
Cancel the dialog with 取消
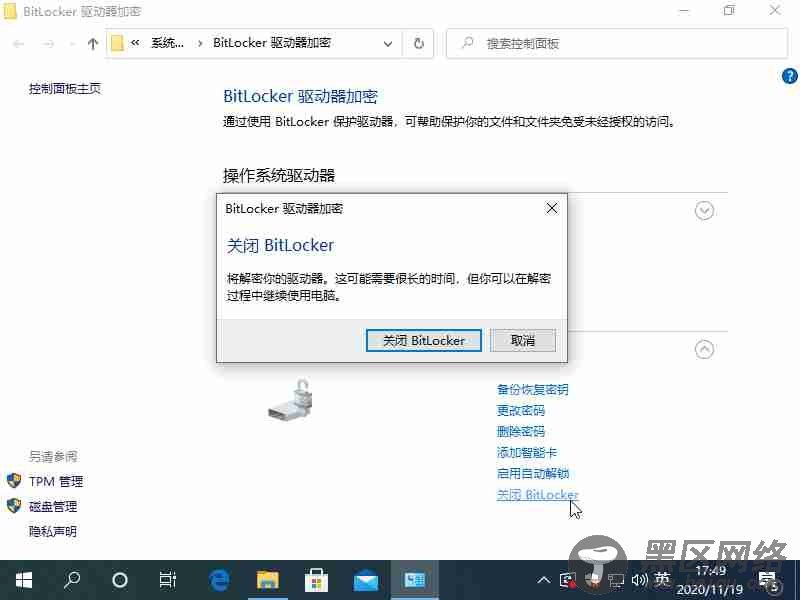tap(522, 340)
